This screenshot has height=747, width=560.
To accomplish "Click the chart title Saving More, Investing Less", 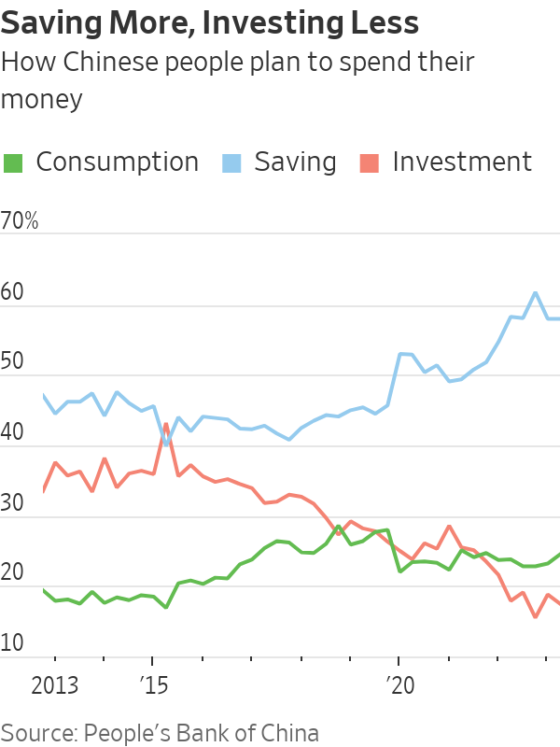I will 210,21.
